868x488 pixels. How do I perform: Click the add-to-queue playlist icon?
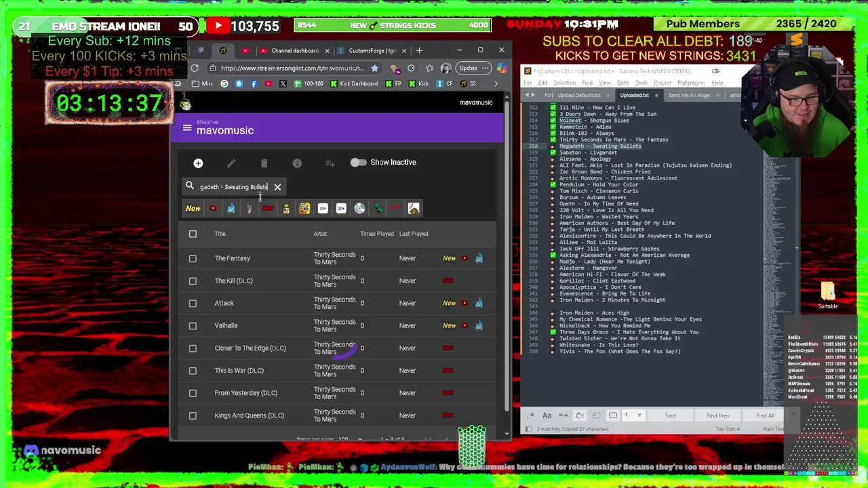tap(330, 163)
